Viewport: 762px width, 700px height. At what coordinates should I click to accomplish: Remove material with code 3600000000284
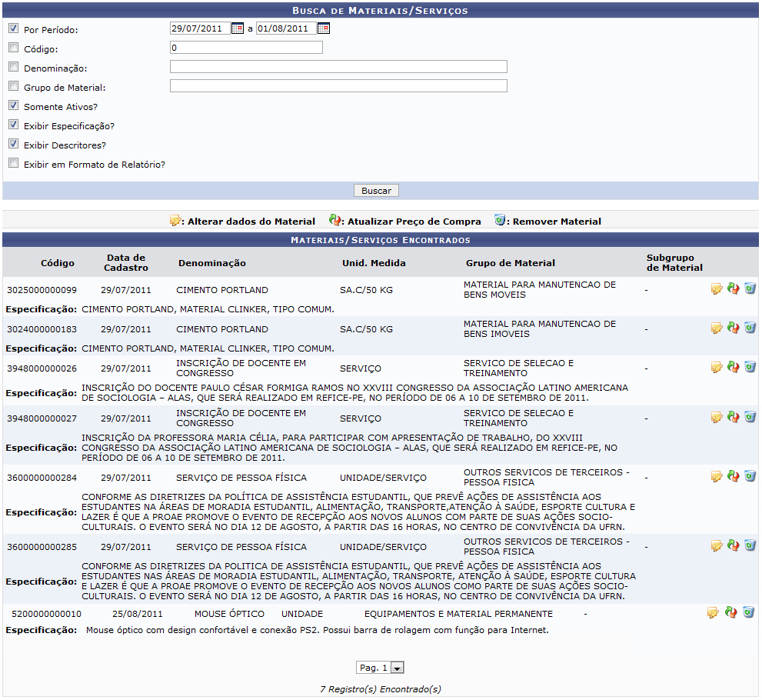point(750,476)
